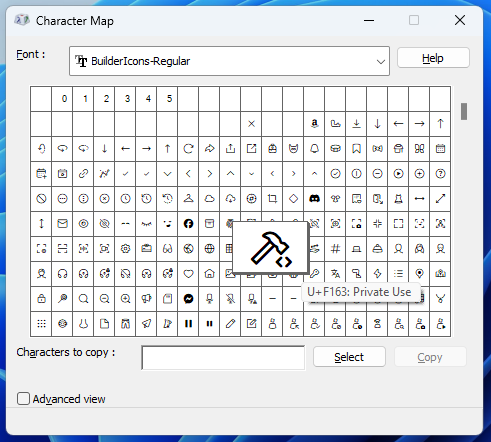
Task: Select the circled question mark glyph
Action: pyautogui.click(x=440, y=174)
